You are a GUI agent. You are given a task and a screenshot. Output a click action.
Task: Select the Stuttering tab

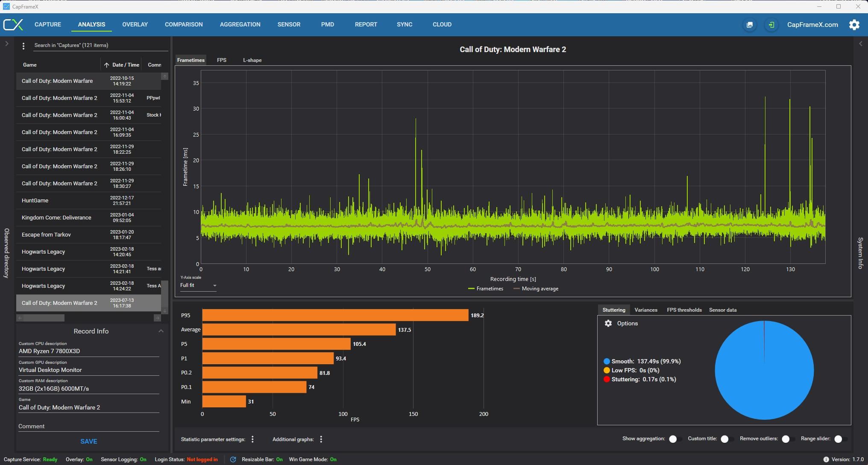pos(614,310)
